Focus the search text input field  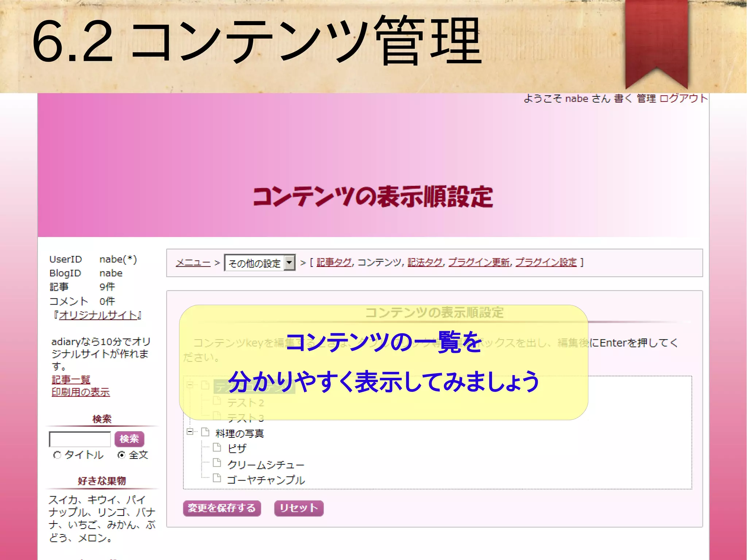click(x=80, y=439)
